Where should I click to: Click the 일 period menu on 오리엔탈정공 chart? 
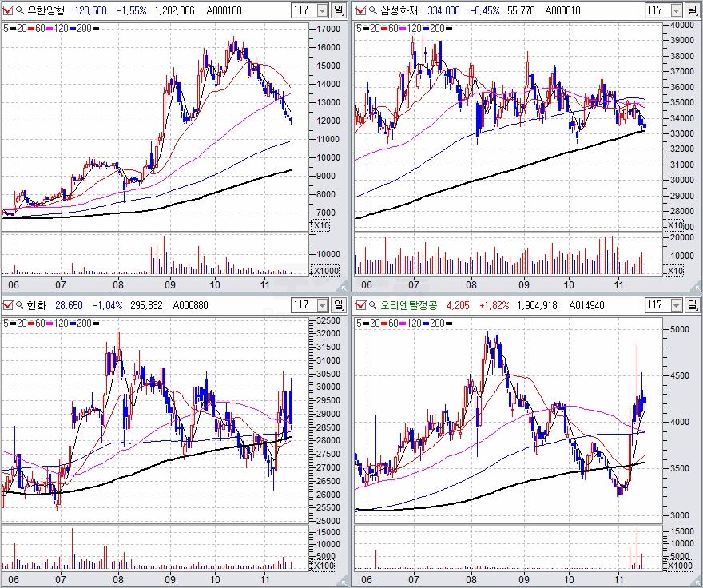pos(692,305)
